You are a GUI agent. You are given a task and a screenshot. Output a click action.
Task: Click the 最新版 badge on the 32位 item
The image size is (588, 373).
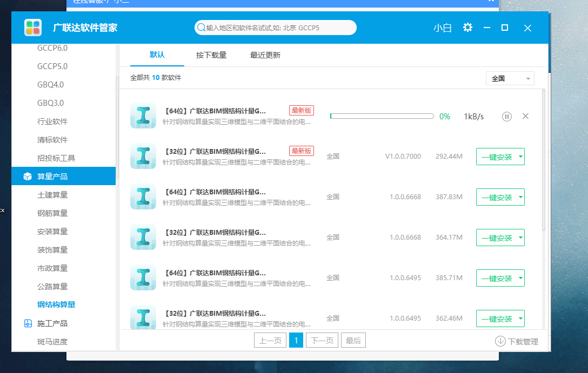[302, 151]
